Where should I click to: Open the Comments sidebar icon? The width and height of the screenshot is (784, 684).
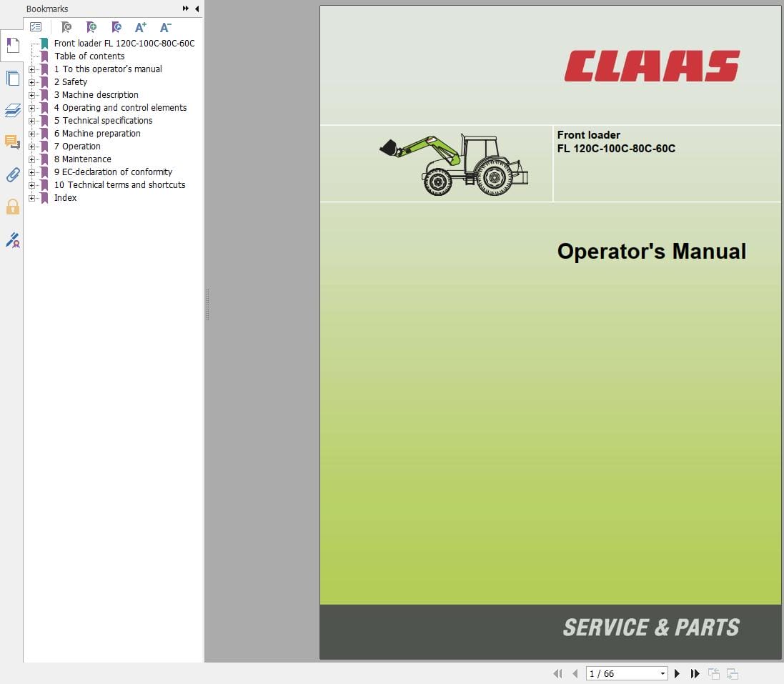click(12, 142)
